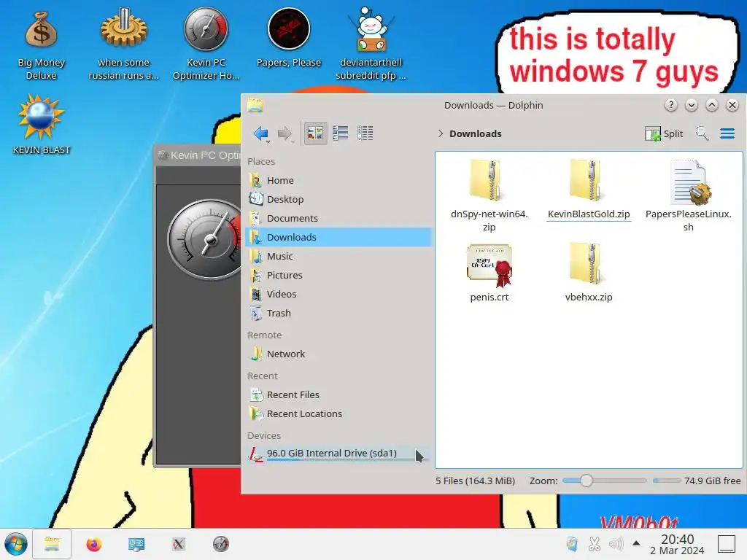Open Recent Locations entry
Viewport: 747px width, 560px height.
click(x=338, y=414)
